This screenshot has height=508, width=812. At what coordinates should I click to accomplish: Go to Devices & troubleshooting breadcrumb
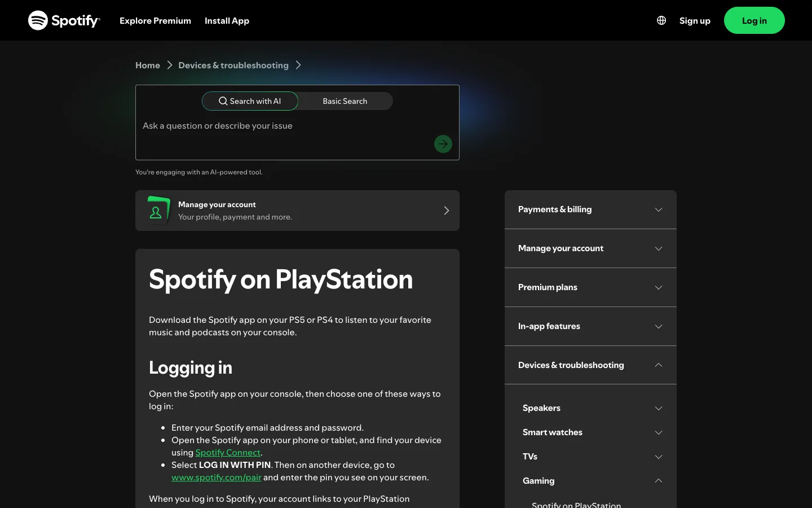(233, 65)
